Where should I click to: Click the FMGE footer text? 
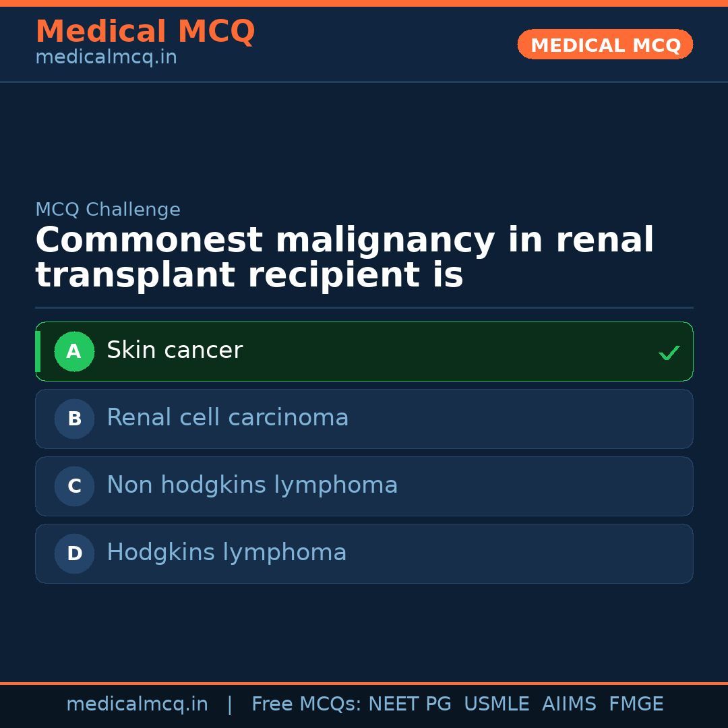[x=636, y=704]
